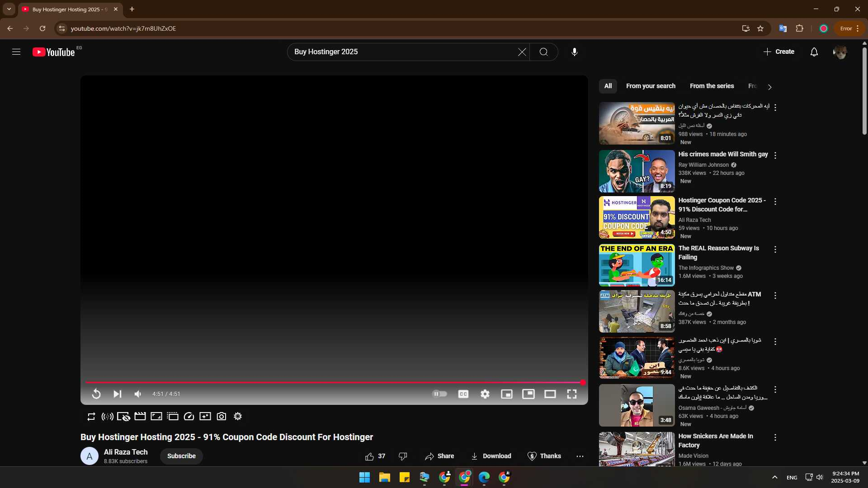Toggle the autoplay switch in the player
This screenshot has width=868, height=488.
click(439, 394)
